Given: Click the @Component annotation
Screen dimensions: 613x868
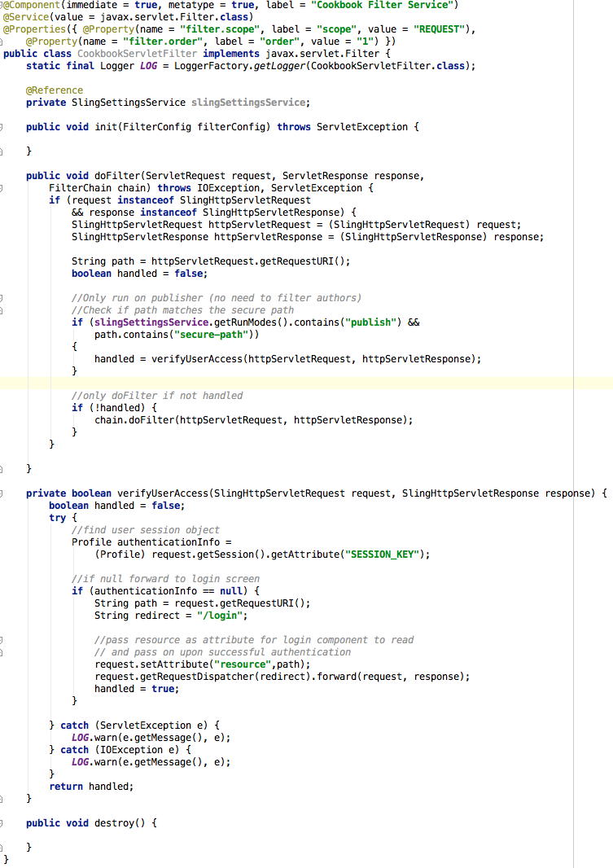Looking at the screenshot, I should point(32,5).
